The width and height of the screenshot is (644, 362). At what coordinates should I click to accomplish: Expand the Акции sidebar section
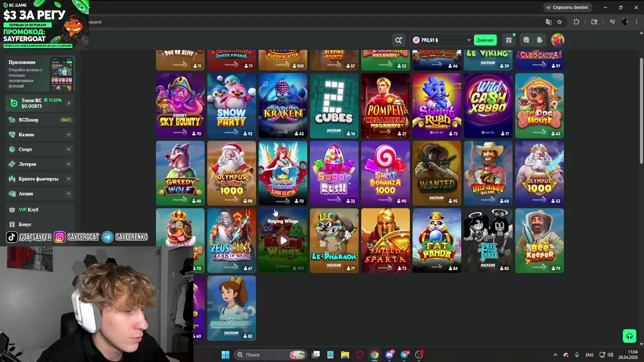[68, 194]
